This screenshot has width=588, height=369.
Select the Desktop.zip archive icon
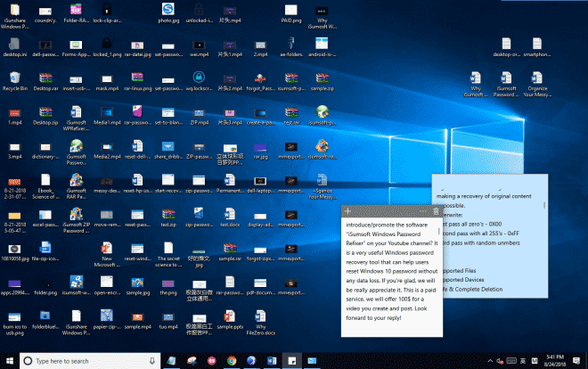click(x=45, y=111)
